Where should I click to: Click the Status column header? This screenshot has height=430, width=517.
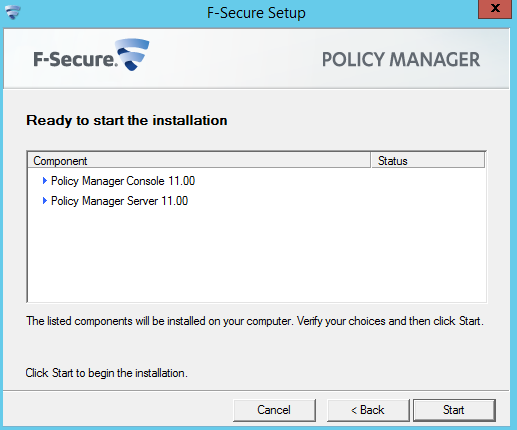428,161
